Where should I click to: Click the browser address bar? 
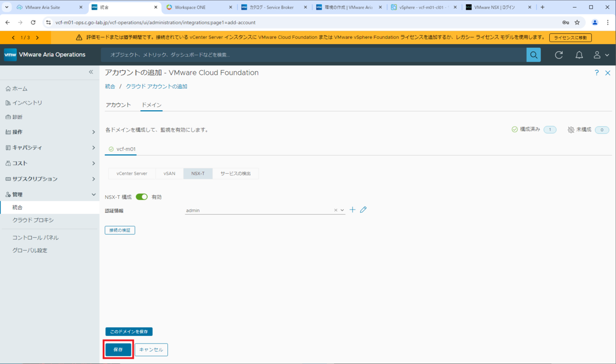[x=303, y=23]
